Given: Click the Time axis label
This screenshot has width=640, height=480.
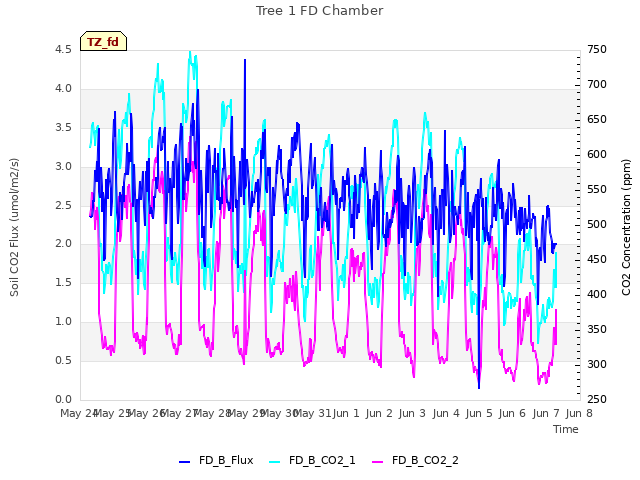Looking at the screenshot, I should (x=566, y=429).
